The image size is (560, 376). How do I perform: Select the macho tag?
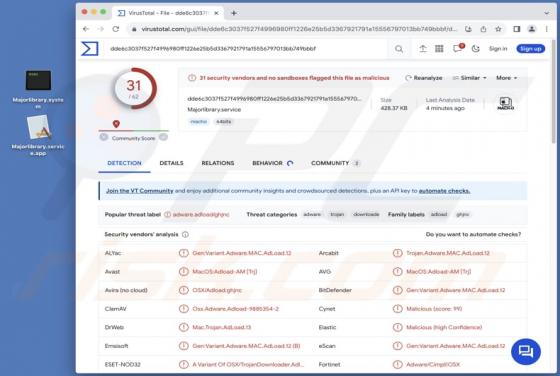pyautogui.click(x=199, y=122)
